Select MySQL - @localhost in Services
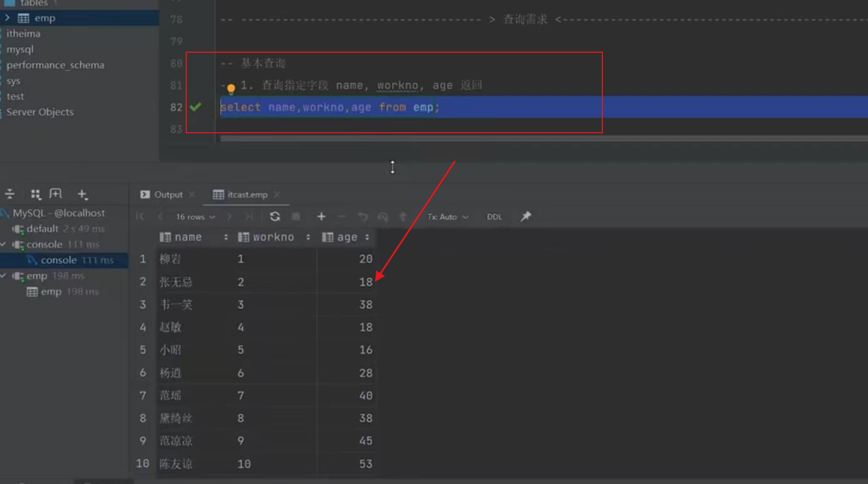868x484 pixels. click(58, 213)
